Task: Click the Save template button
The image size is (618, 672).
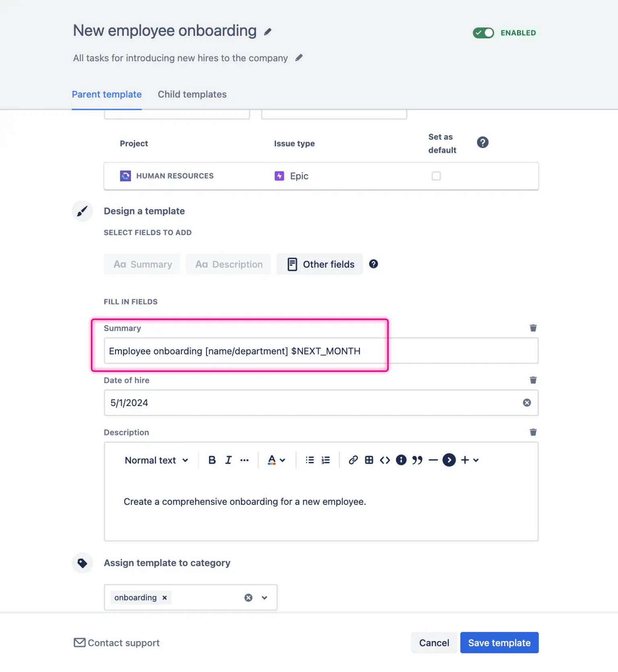Action: 499,643
